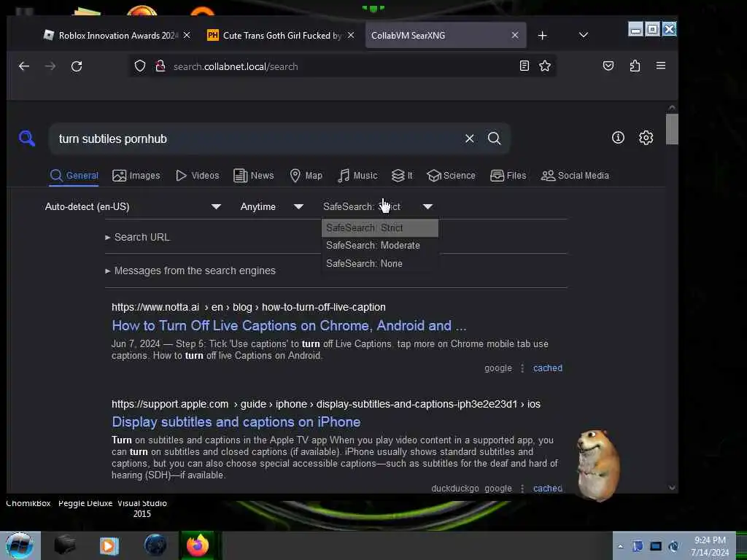Select the Music search category

tap(357, 175)
